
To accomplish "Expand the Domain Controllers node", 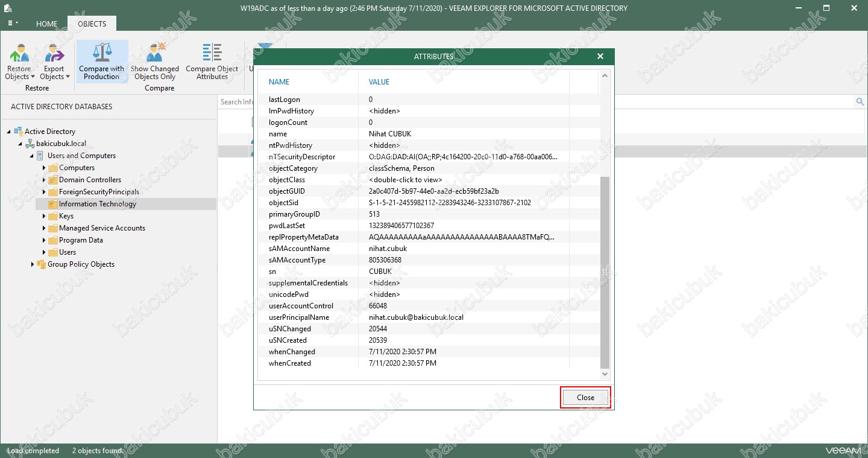I will tap(44, 180).
